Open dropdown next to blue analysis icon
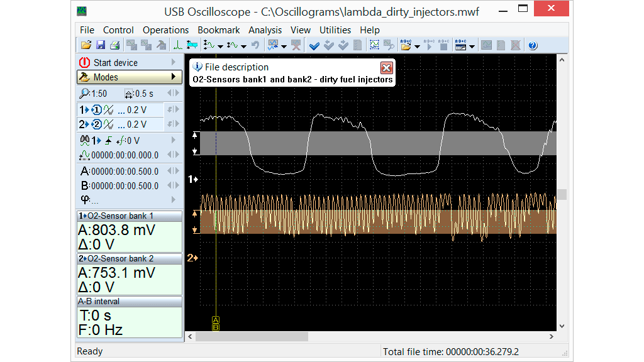Image resolution: width=644 pixels, height=362 pixels. [284, 46]
